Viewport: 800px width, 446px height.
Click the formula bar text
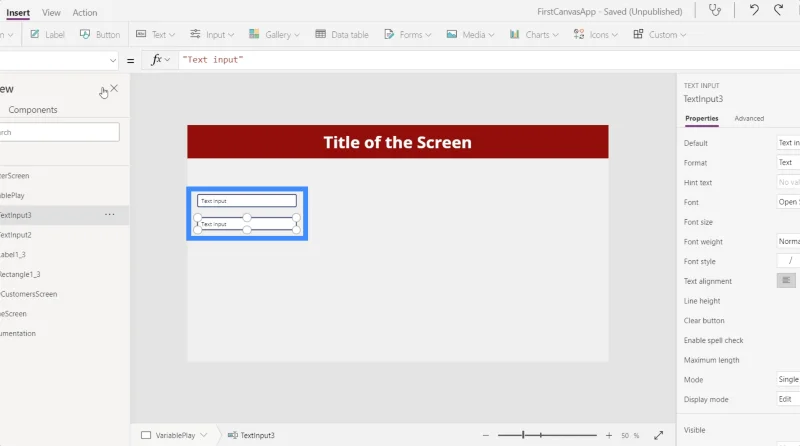tap(213, 60)
